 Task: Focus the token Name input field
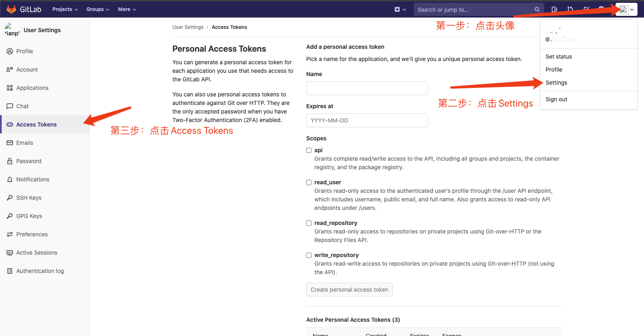pyautogui.click(x=367, y=88)
